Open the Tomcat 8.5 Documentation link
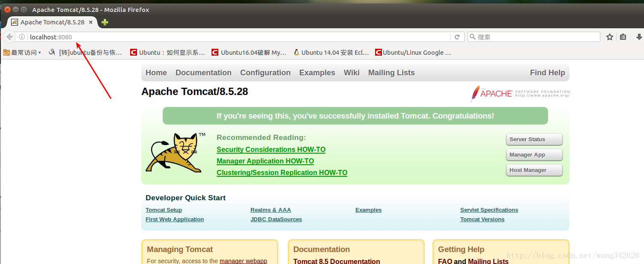 point(337,261)
